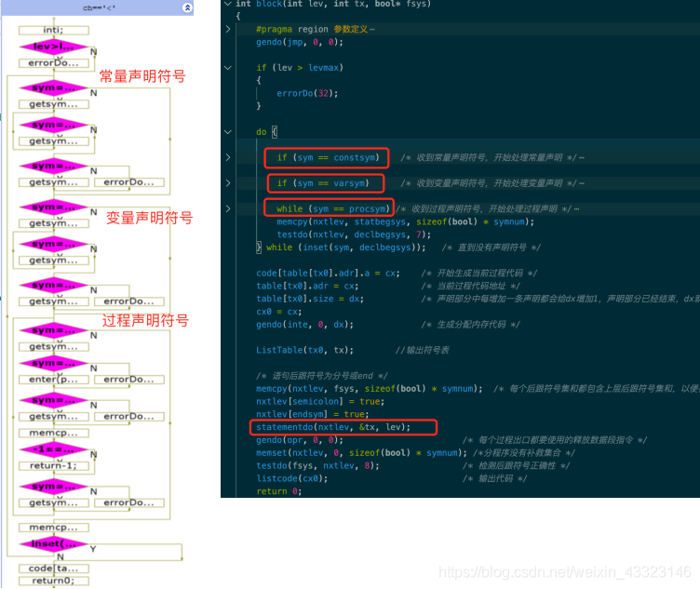Select the 'inset(...' decision diamond
This screenshot has height=589, width=700.
(x=54, y=544)
